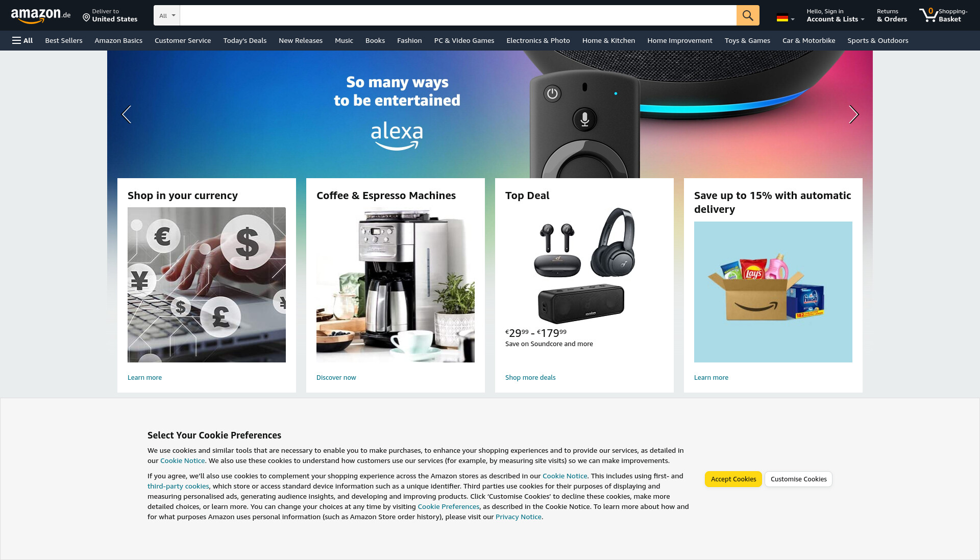Click the orange search magnifier button
This screenshot has width=980, height=560.
(x=748, y=15)
